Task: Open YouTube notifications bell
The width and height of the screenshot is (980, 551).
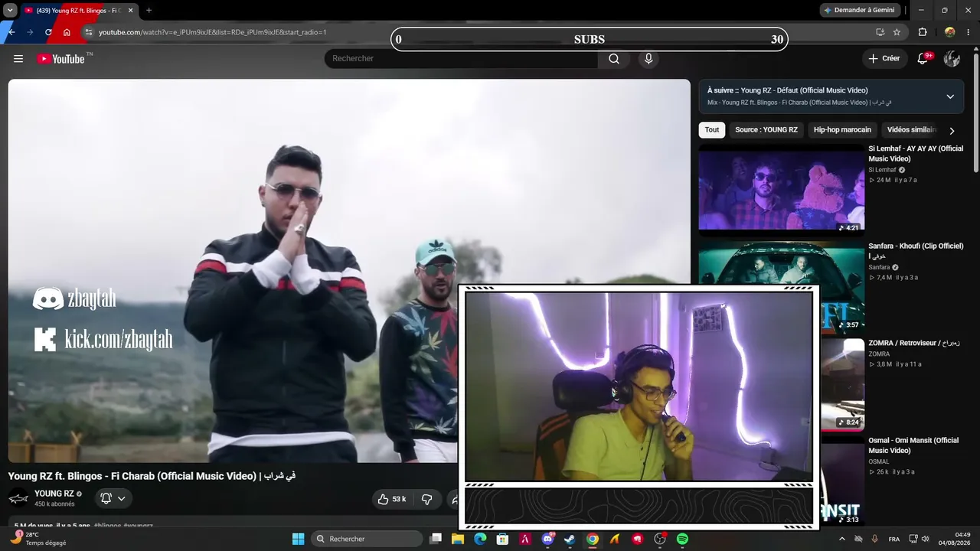Action: pos(923,59)
